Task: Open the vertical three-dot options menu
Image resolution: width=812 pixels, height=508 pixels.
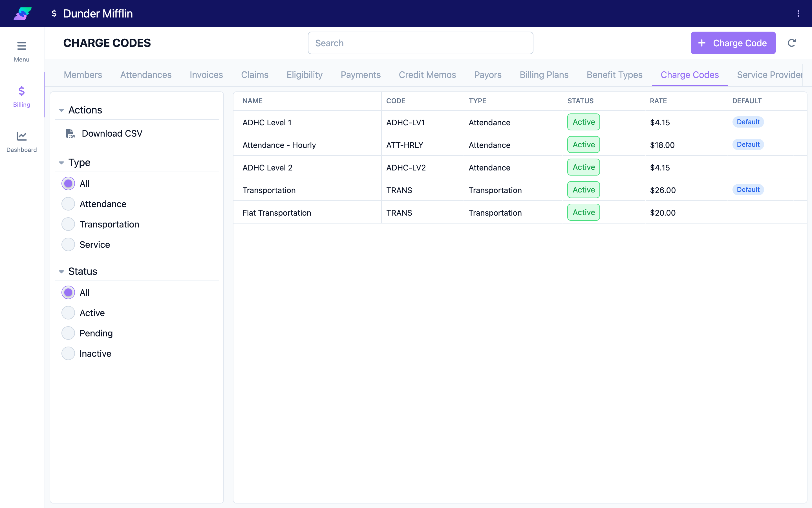Action: (798, 14)
